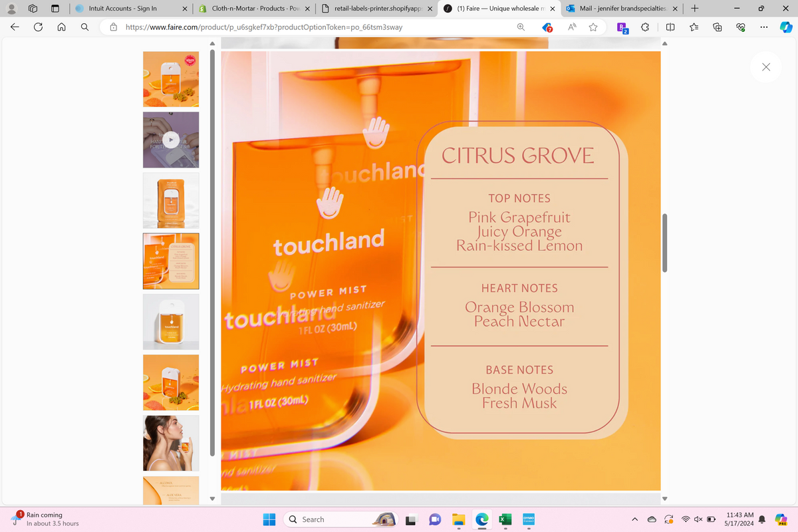
Task: Close the product image lightbox
Action: tap(766, 67)
